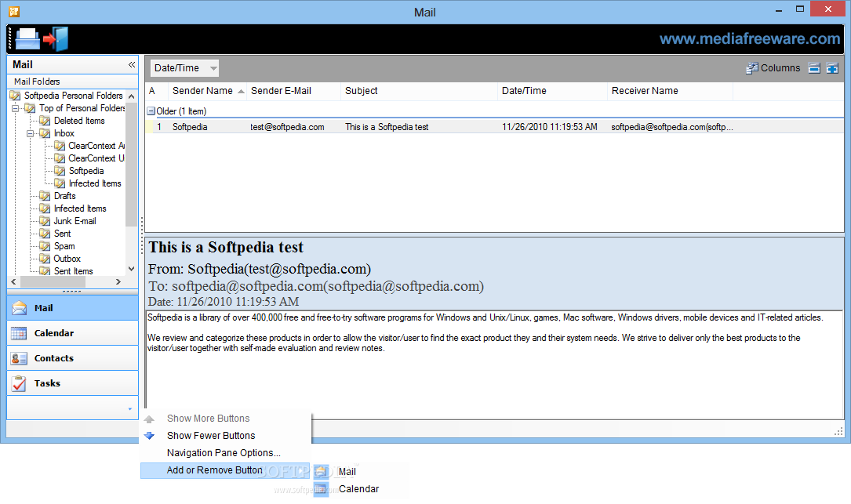The height and width of the screenshot is (504, 851).
Task: Select the Softpedia email row
Action: (x=494, y=127)
